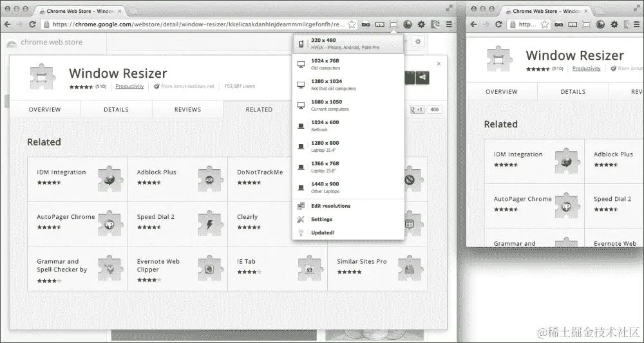
Task: Open AutoPager Chrome card in right window
Action: point(535,206)
